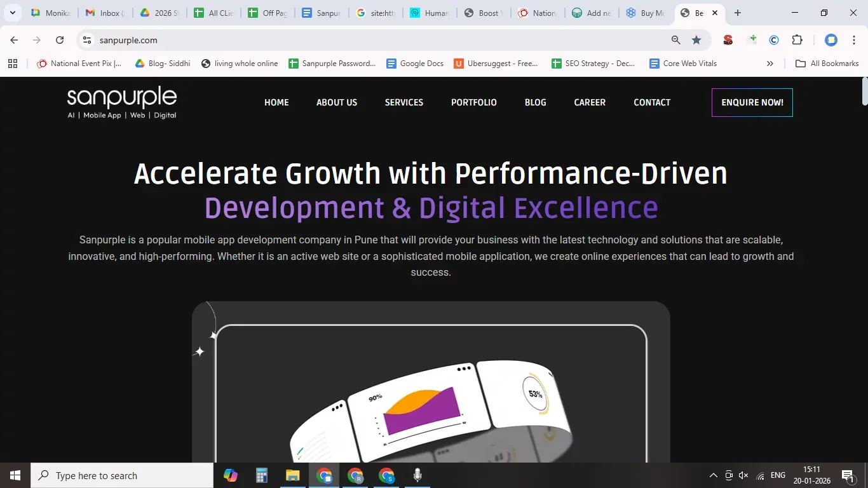Switch to the Human tab
The image size is (868, 488).
point(430,13)
